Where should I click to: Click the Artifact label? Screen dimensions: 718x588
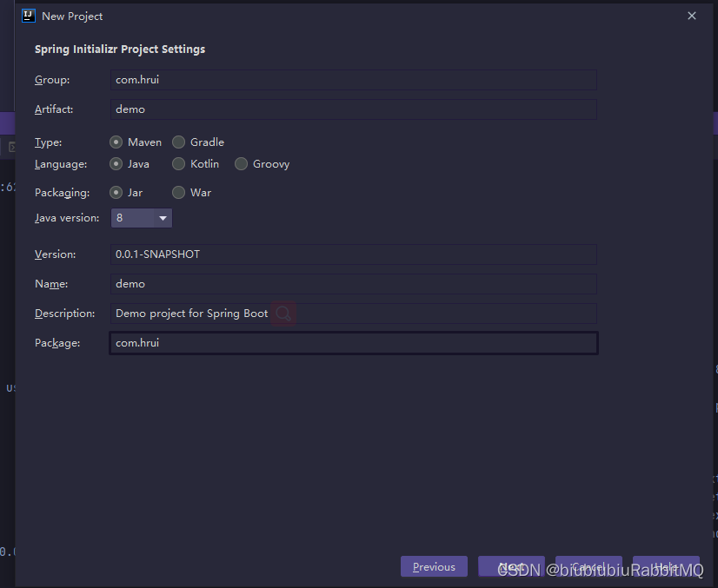coord(54,109)
